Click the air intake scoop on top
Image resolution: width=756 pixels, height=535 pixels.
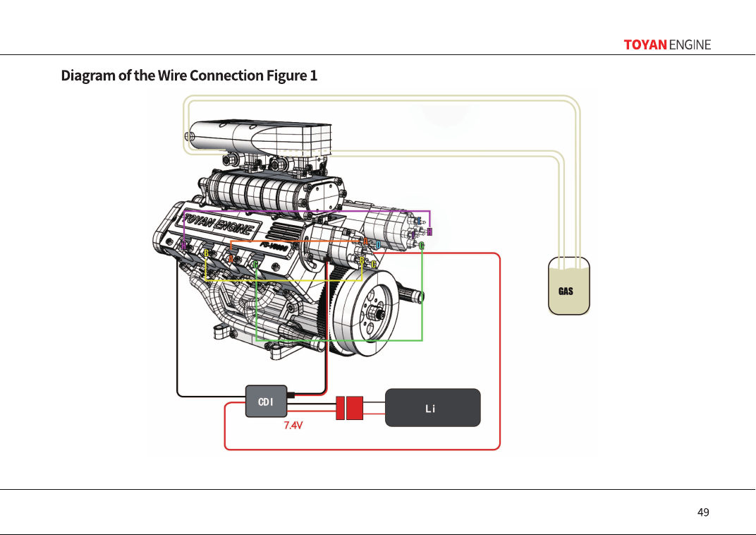point(260,137)
